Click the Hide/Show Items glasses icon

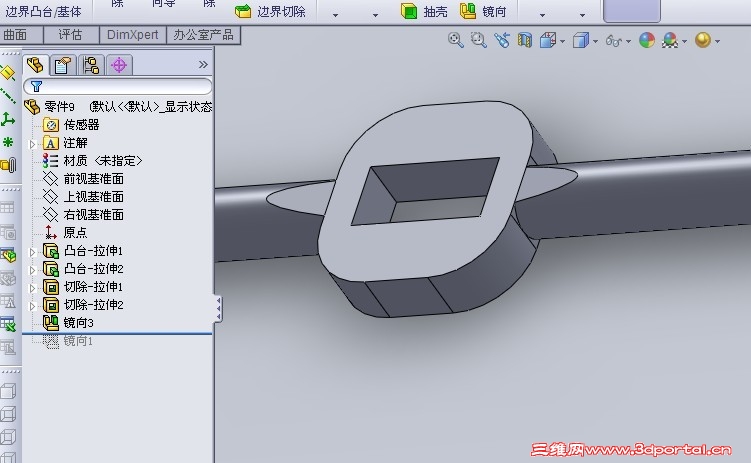pos(614,41)
